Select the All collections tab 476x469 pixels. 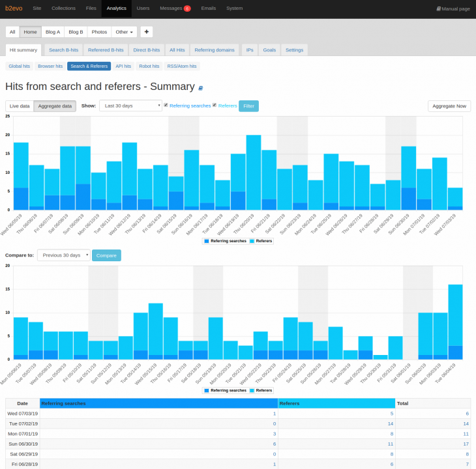point(12,32)
